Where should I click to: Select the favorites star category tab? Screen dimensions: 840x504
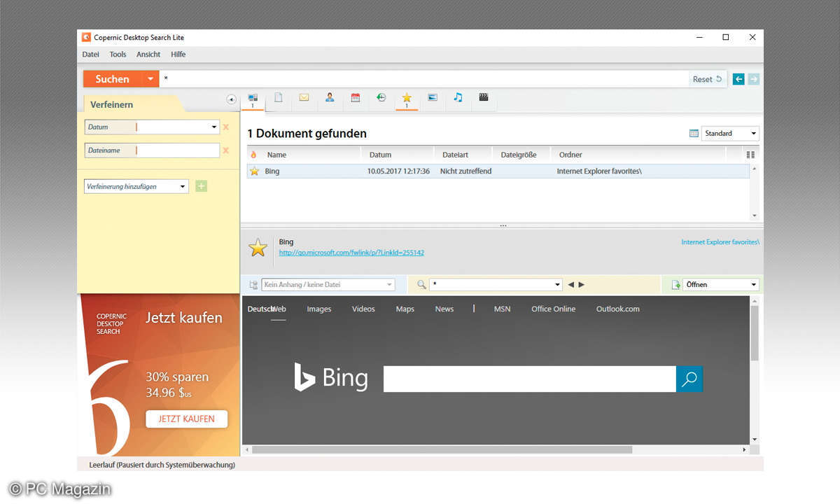tap(407, 99)
